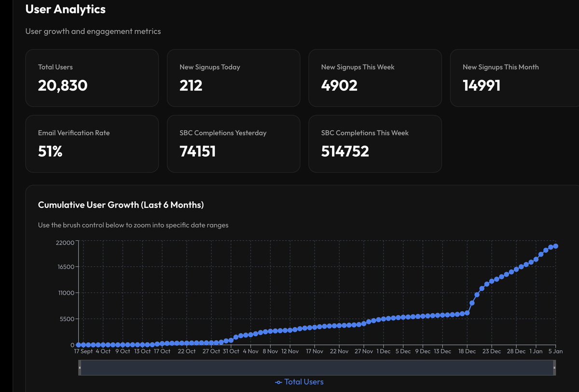Click the 5500 y-axis label

click(67, 319)
